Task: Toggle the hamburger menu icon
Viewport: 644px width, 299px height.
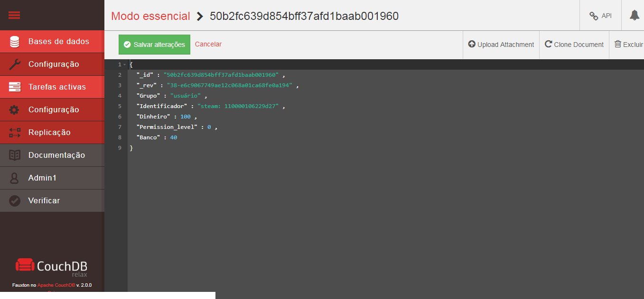Action: [x=14, y=15]
